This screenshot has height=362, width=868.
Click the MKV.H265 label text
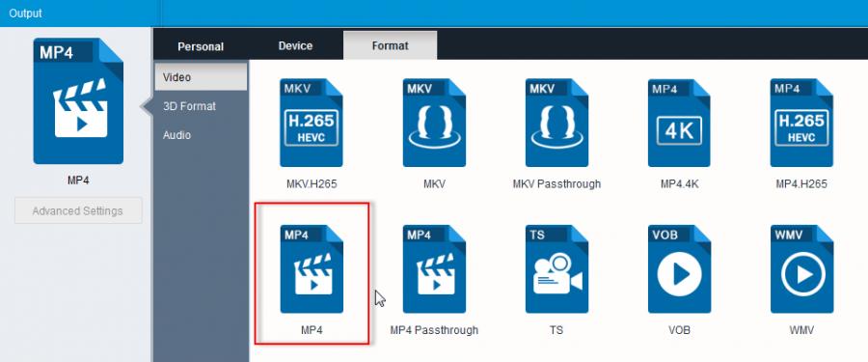tap(312, 184)
